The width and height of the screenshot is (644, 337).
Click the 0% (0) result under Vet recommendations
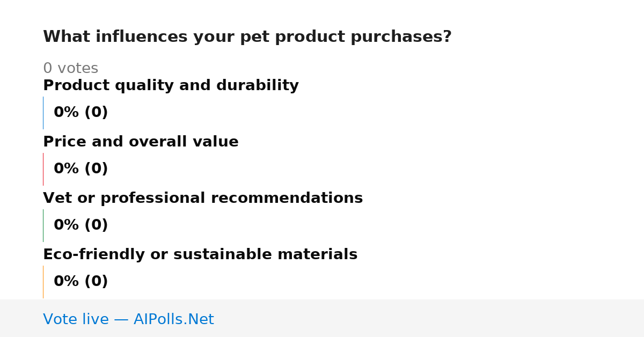tap(81, 225)
